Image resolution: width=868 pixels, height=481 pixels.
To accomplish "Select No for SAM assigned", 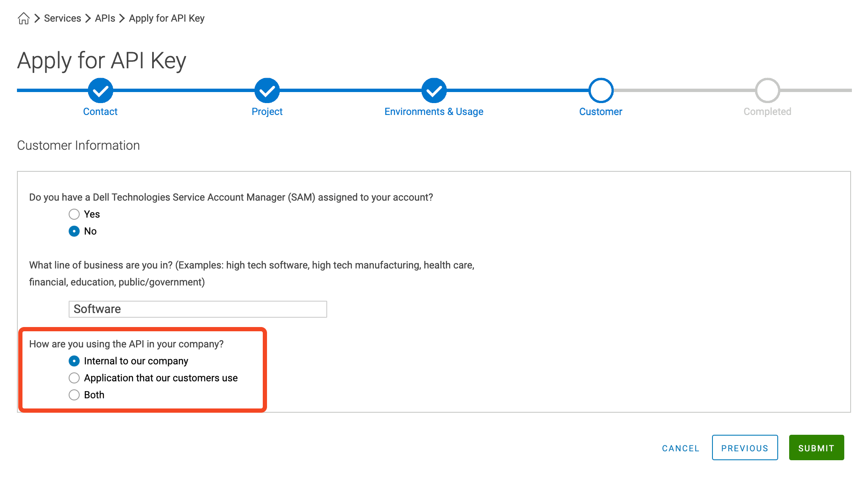I will click(74, 231).
